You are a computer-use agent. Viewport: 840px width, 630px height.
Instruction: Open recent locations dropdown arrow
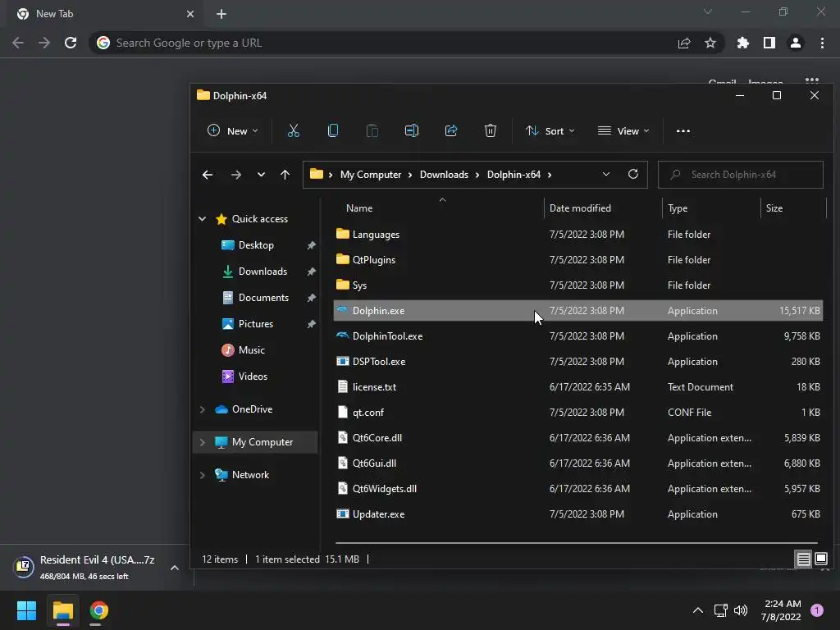click(261, 175)
